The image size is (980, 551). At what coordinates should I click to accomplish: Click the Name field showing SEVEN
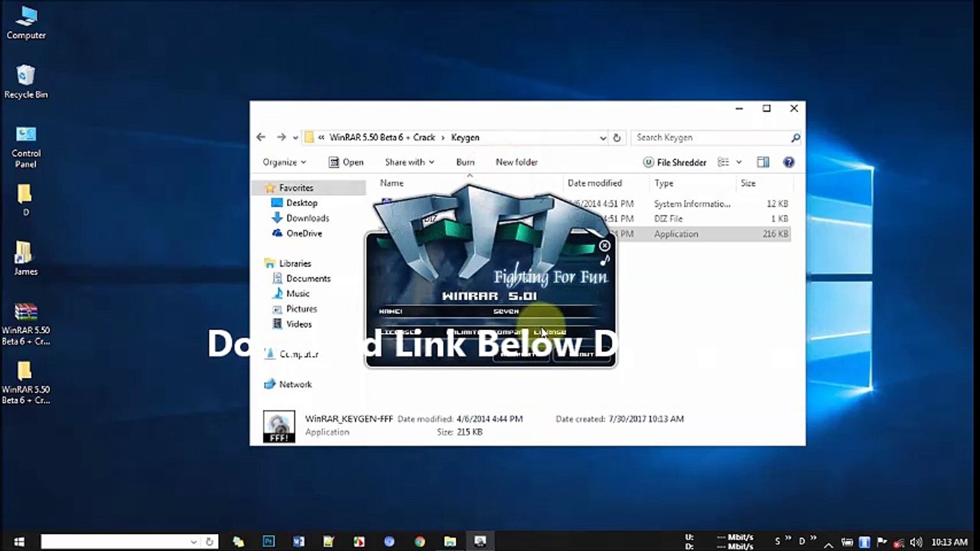coord(506,311)
